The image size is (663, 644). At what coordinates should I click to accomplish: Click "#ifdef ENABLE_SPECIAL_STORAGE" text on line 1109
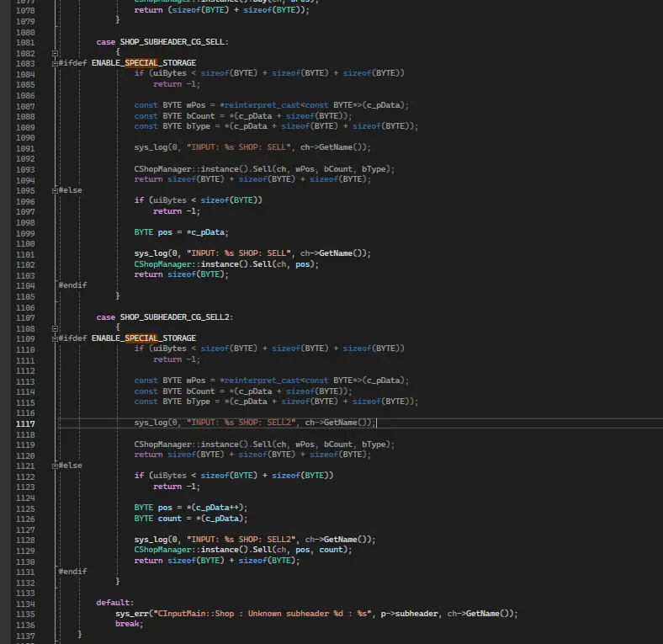[x=127, y=338]
